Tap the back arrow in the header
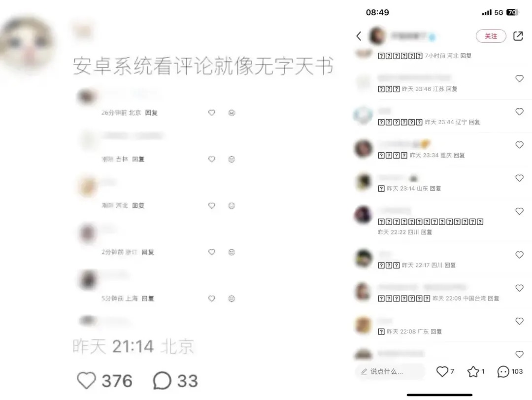Screen dimensions: 532x400 [359, 36]
